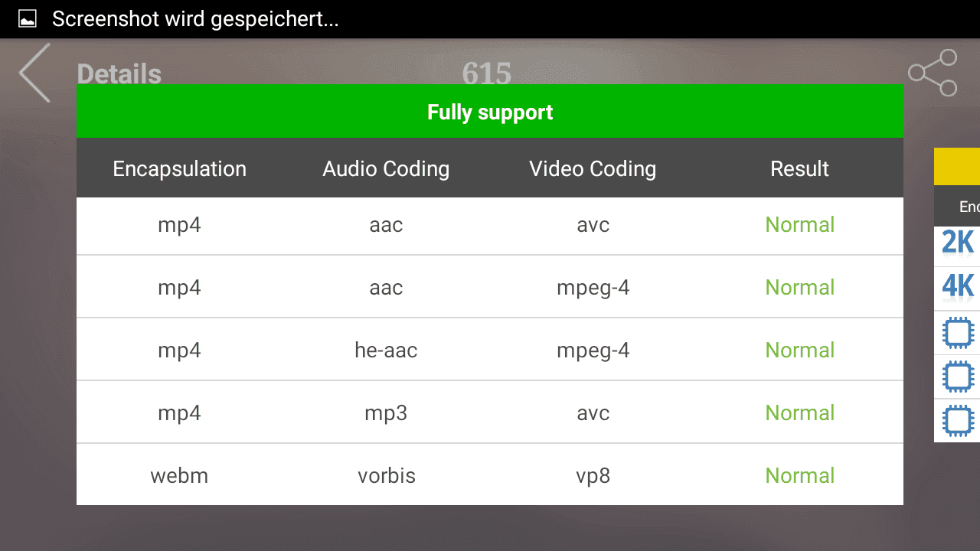Select the mp4 aac avc row
This screenshot has height=551, width=980.
point(490,225)
